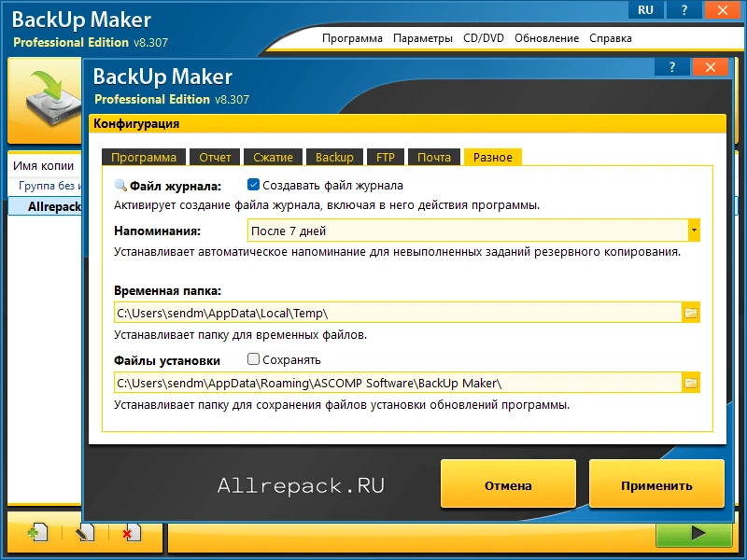Enable the Сохранять checkbox
Viewport: 747px width, 560px height.
pos(253,359)
